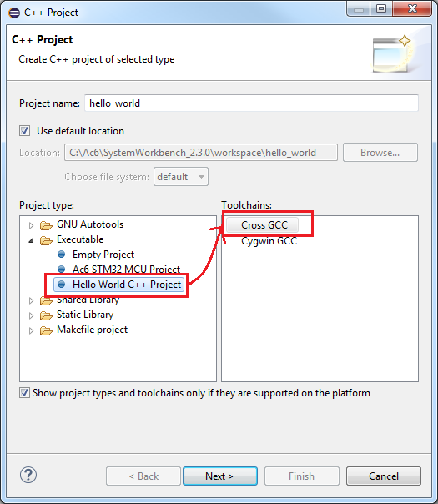Expand the Makefile project tree node
Viewport: 438px width, 504px height.
[31, 330]
